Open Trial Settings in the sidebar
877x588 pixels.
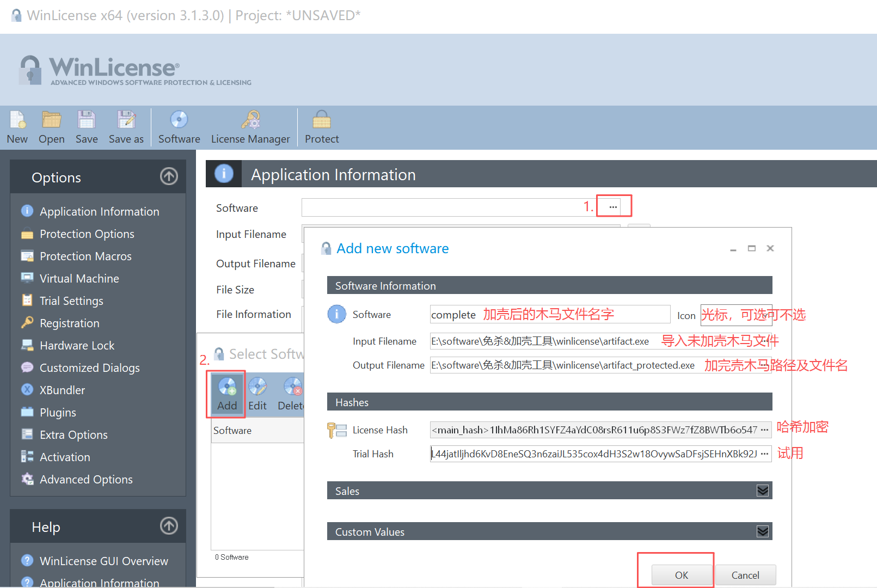pyautogui.click(x=71, y=301)
